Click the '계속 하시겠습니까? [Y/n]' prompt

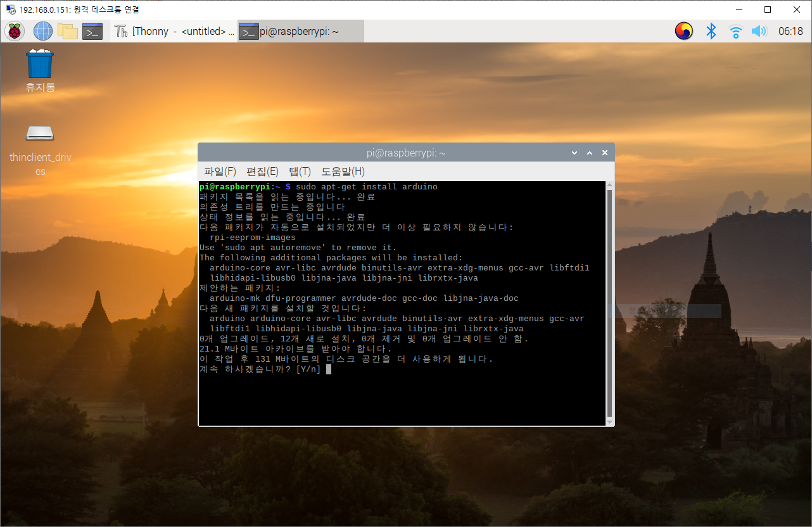[260, 369]
